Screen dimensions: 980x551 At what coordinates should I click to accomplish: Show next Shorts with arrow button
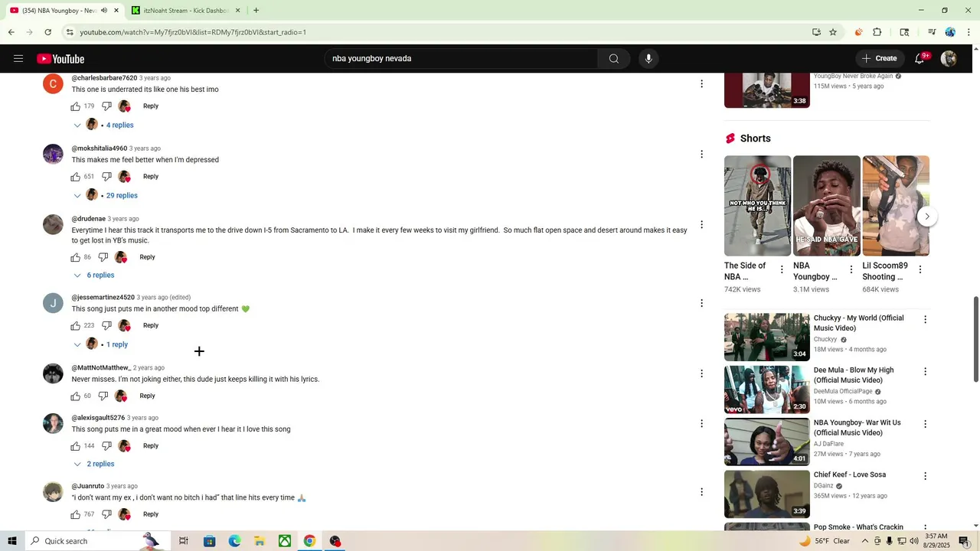[x=926, y=217]
